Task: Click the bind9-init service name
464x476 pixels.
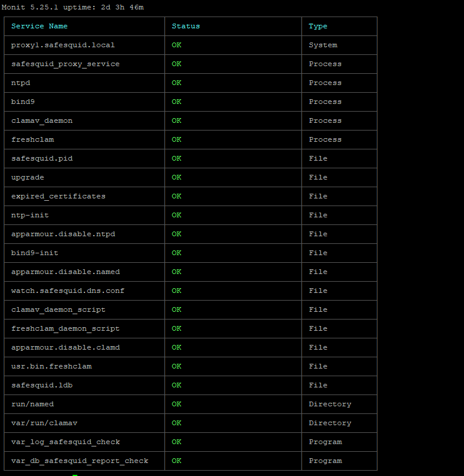Action: (x=35, y=253)
